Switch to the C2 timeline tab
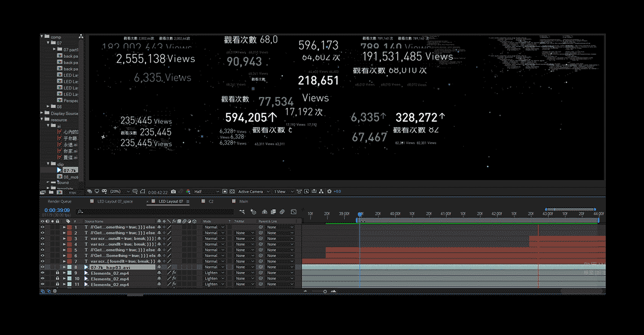This screenshot has height=335, width=644. tap(211, 202)
